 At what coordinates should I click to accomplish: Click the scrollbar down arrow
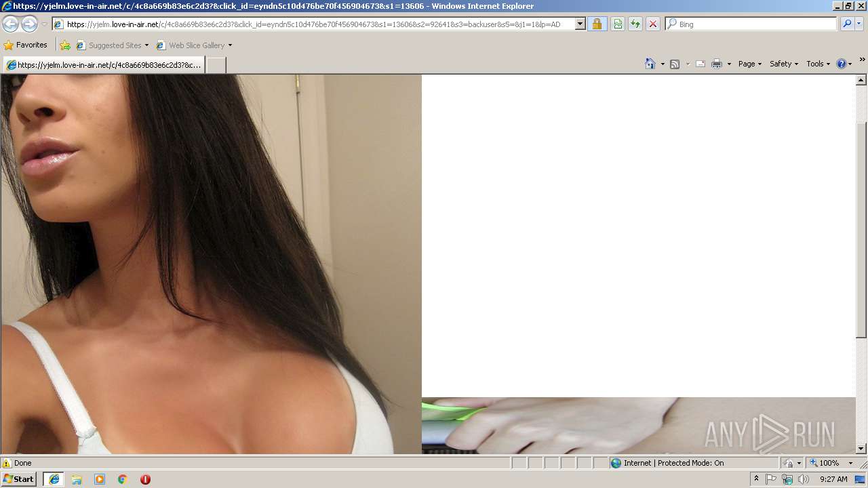[861, 448]
